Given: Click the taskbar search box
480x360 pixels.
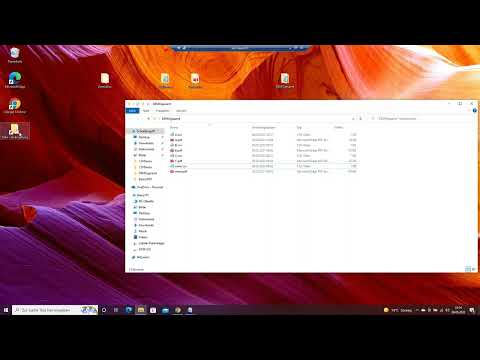Looking at the screenshot, I should (x=55, y=310).
